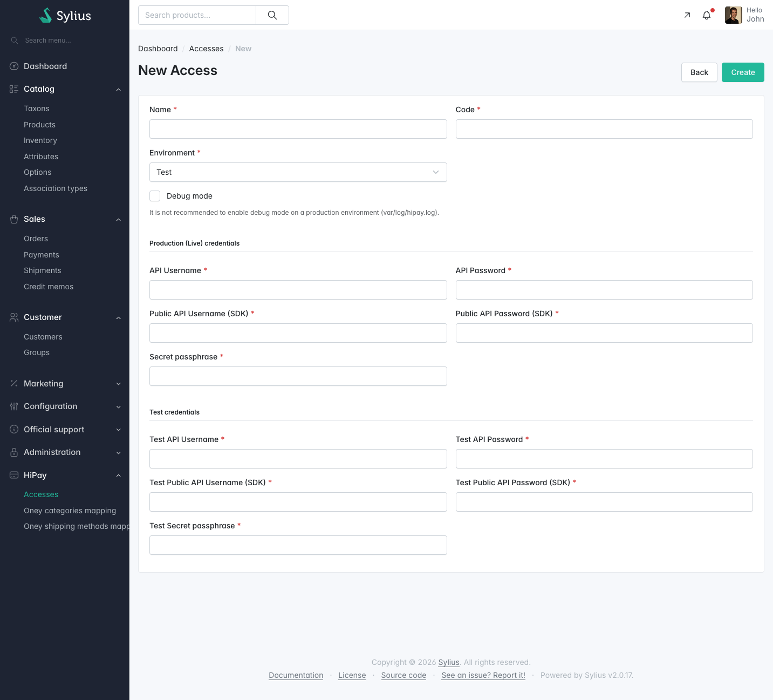Click John's user avatar

click(x=733, y=15)
